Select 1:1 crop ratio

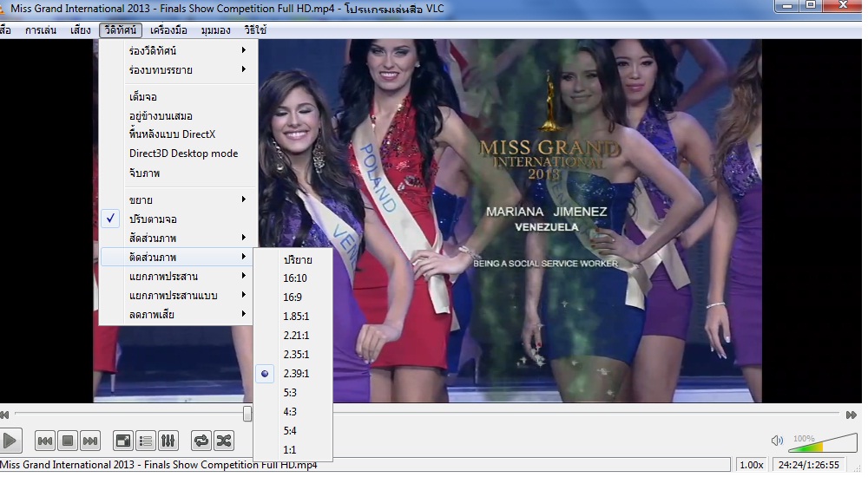pyautogui.click(x=293, y=450)
